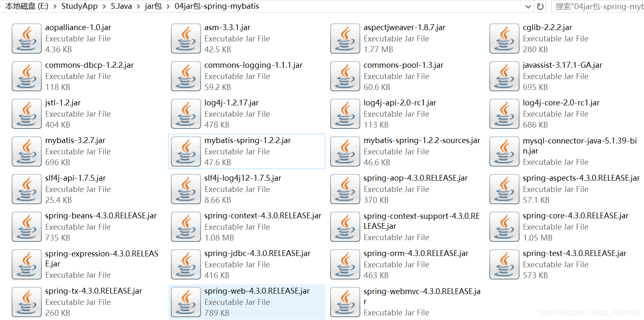Image resolution: width=644 pixels, height=320 pixels.
Task: Select the spring-beans-4.3.0.RELEASE.jar icon
Action: [x=27, y=227]
